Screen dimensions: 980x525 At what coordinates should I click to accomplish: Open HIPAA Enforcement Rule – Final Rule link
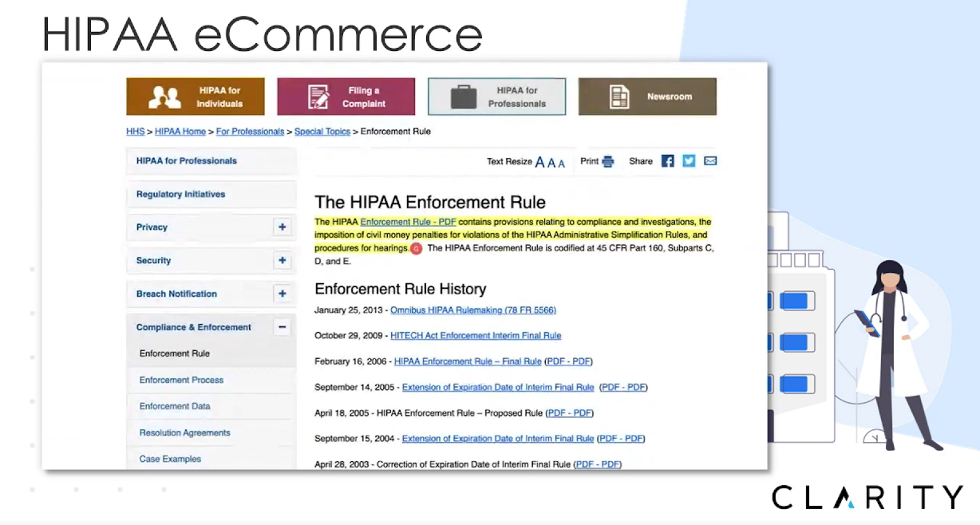[468, 361]
